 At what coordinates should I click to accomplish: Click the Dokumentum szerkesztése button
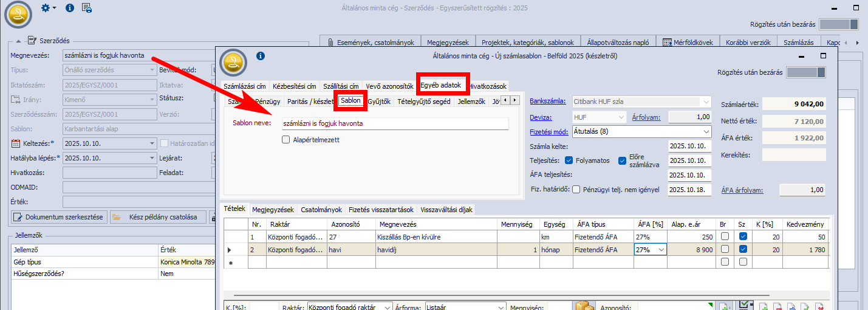tap(59, 217)
